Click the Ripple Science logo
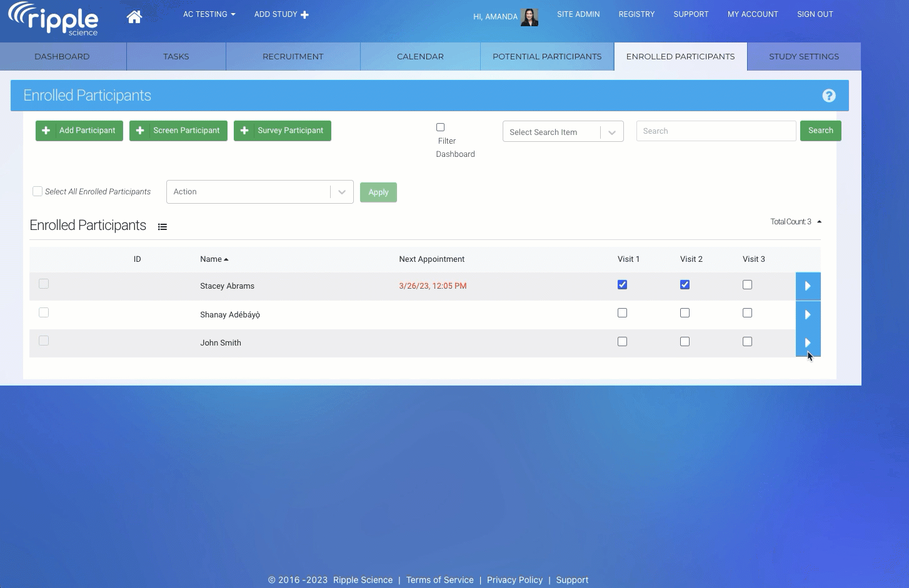909x588 pixels. pos(54,19)
